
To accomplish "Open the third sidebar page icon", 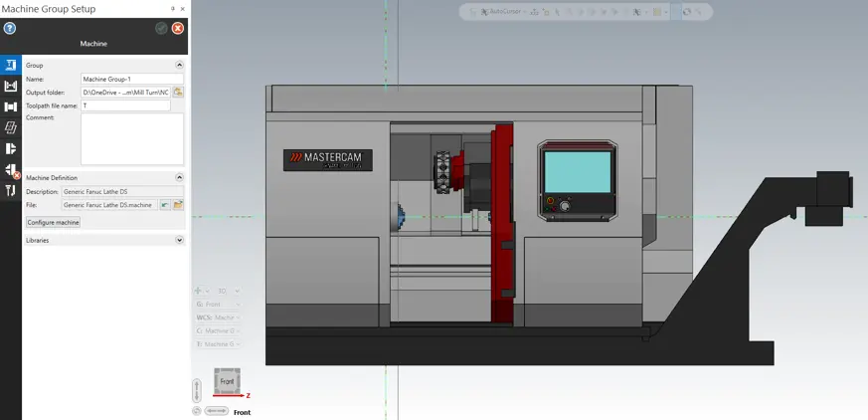I will (11, 106).
